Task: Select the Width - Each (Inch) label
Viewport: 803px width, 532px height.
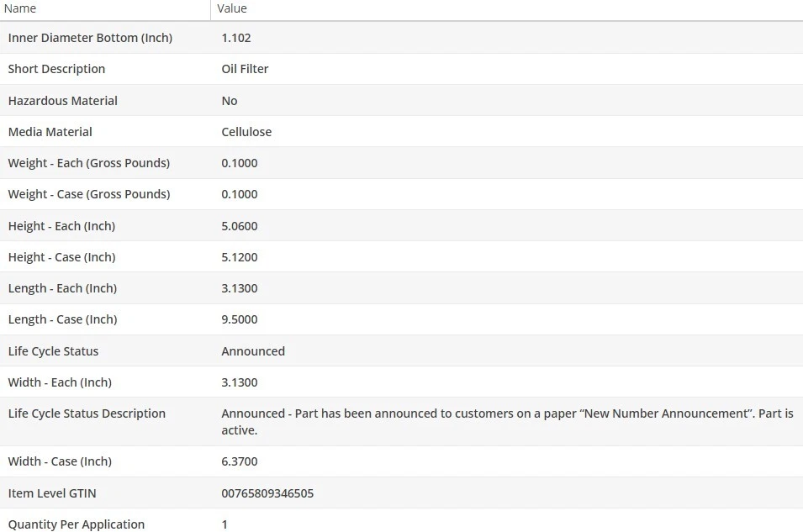Action: point(60,382)
